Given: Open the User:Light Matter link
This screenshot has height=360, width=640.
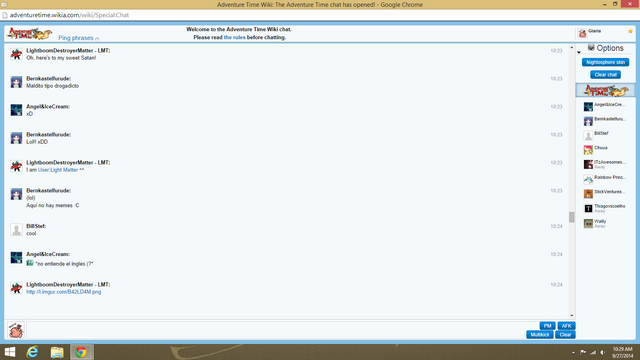Looking at the screenshot, I should coord(58,170).
